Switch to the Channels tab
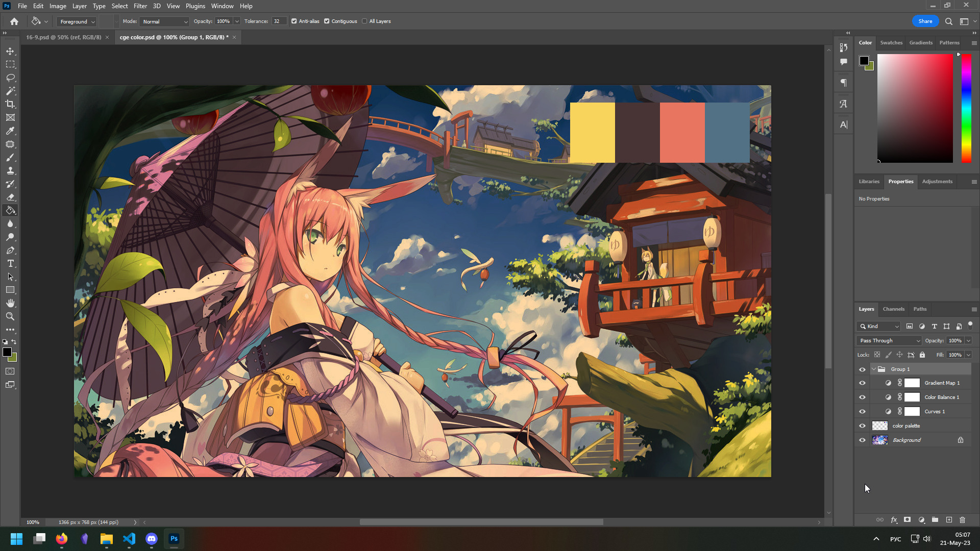Viewport: 980px width, 551px height. [x=893, y=309]
